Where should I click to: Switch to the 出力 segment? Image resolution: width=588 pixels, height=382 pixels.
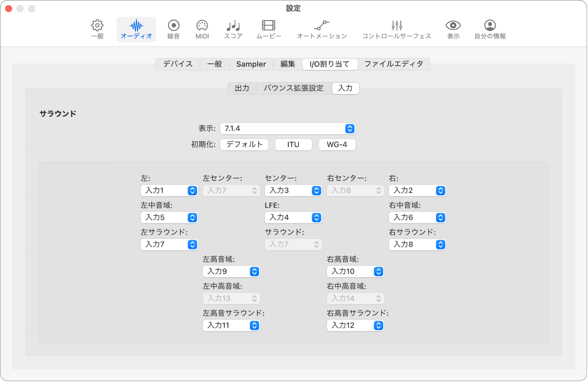[242, 88]
